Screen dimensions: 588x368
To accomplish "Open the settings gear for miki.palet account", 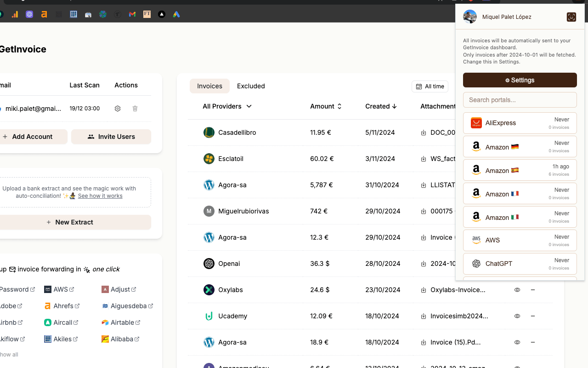I will 118,108.
